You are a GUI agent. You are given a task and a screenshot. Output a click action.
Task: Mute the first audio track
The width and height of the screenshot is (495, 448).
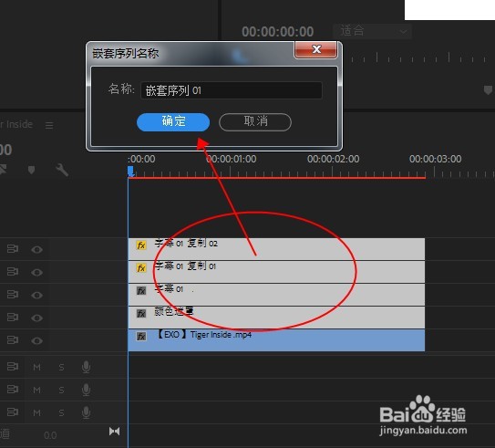click(x=37, y=367)
